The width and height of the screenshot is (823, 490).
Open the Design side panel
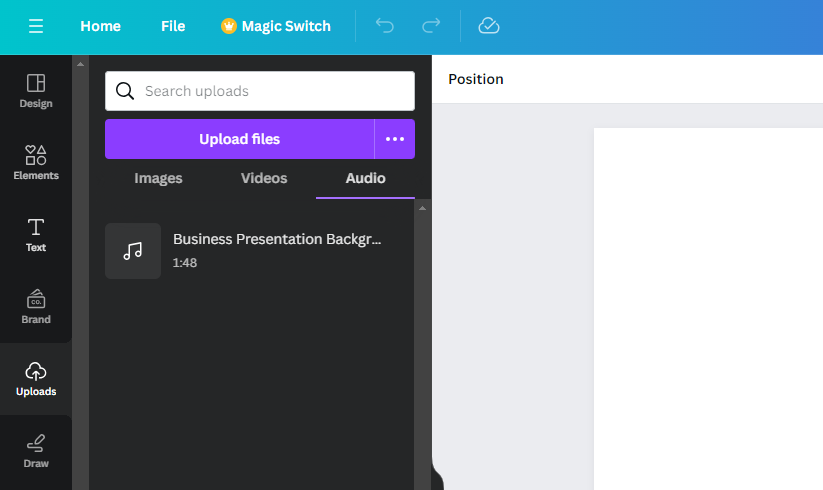(36, 91)
